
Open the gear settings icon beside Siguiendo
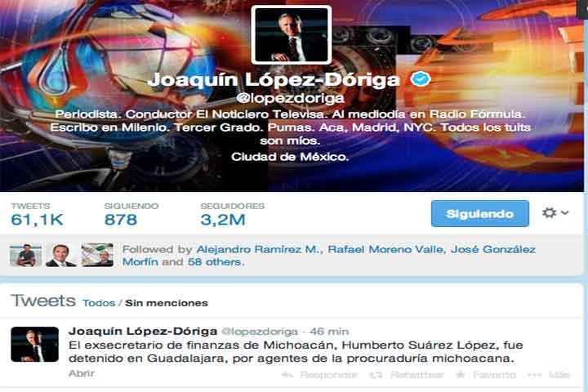[x=549, y=213]
